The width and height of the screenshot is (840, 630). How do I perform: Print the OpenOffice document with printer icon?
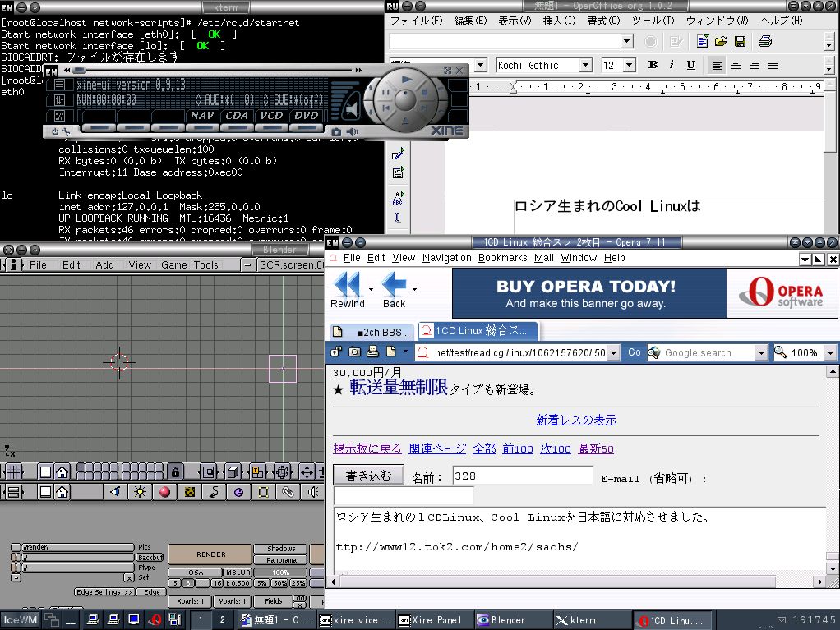(765, 41)
